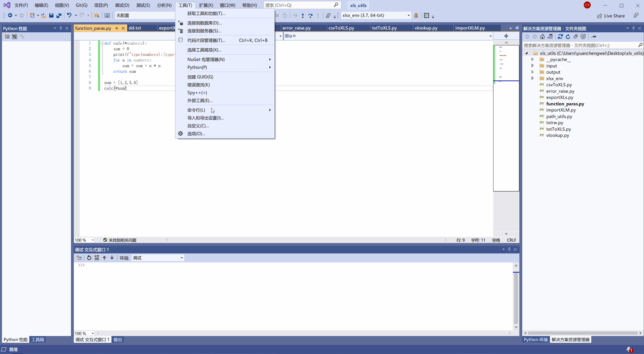The width and height of the screenshot is (644, 354).
Task: Toggle auto-hide pin on Python 性能 panel
Action: point(61,28)
